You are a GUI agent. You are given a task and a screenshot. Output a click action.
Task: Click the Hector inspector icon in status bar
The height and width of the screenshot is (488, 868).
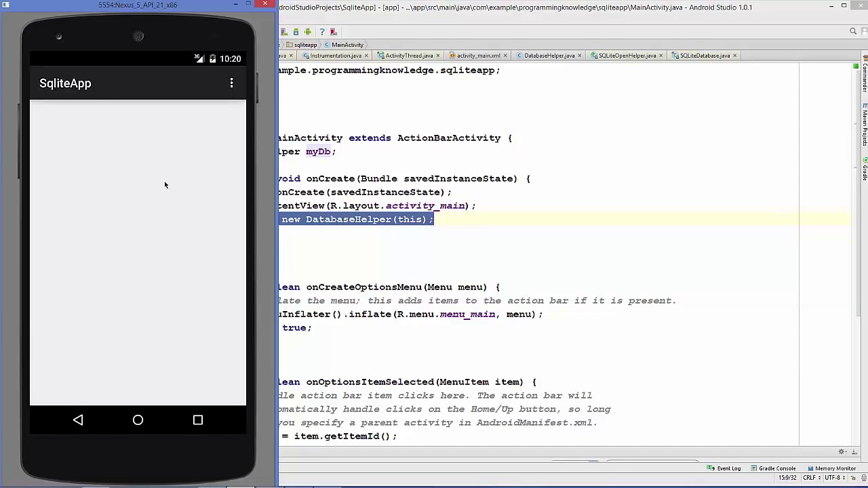(863, 478)
